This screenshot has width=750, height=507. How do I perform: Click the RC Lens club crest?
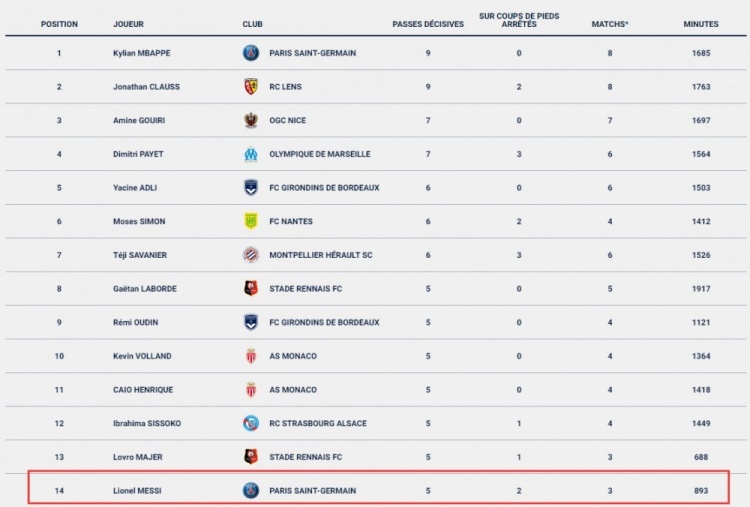click(x=251, y=87)
